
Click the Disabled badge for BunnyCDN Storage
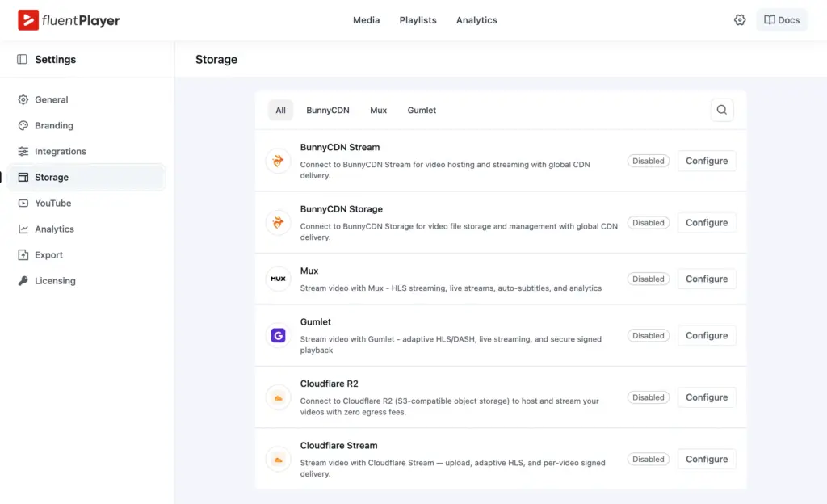[649, 222]
